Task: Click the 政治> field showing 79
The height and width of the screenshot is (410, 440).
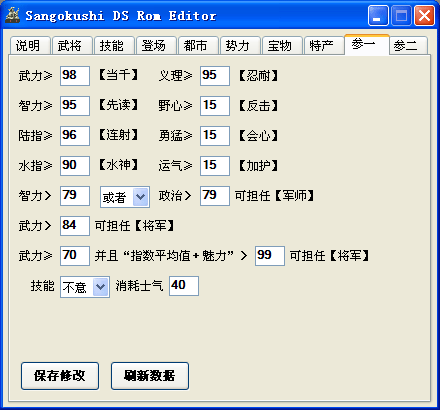Action: 215,196
